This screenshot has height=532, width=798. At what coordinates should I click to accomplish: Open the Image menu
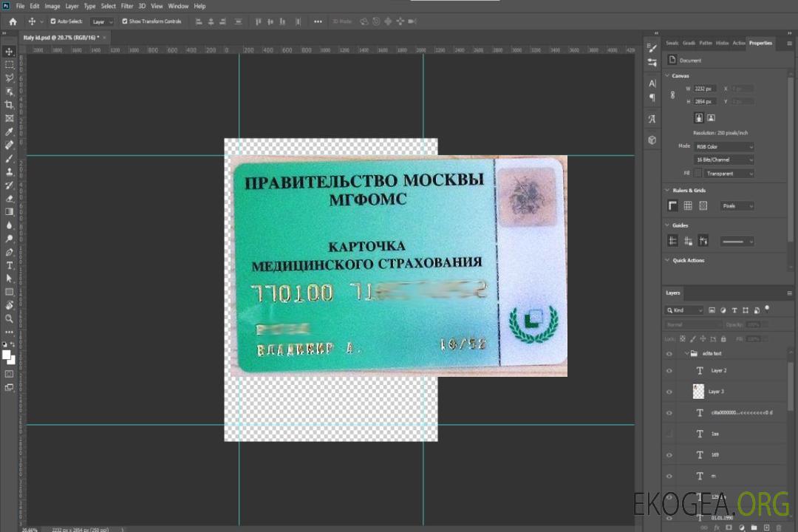coord(52,6)
